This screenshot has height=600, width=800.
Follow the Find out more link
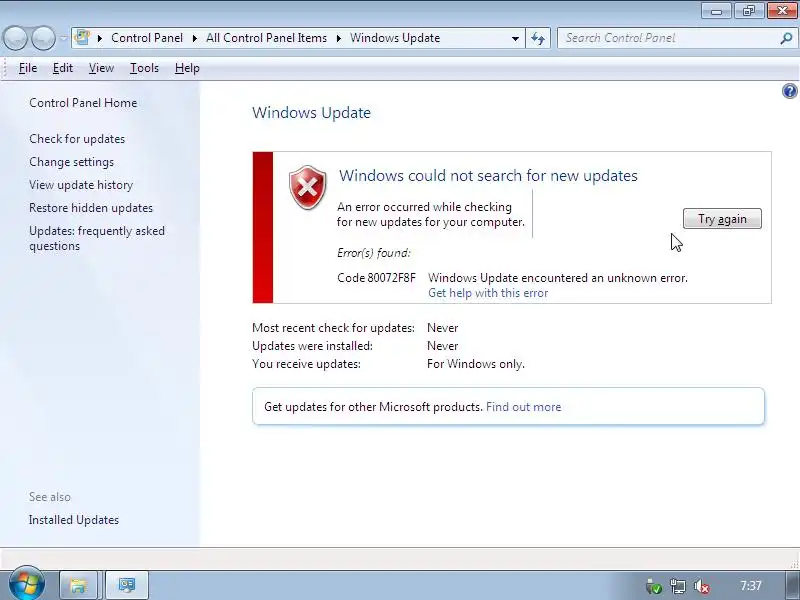pos(523,407)
